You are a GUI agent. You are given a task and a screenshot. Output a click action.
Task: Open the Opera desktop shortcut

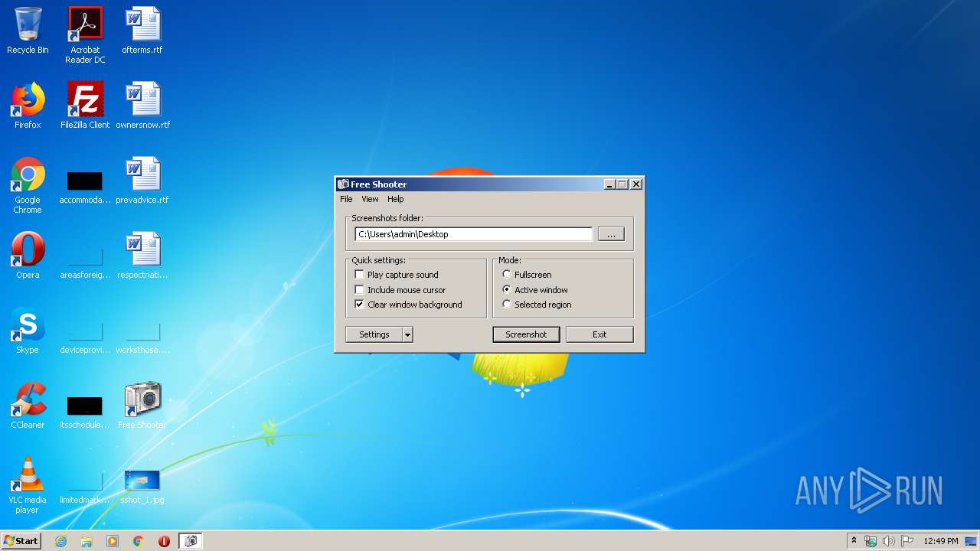pos(28,256)
